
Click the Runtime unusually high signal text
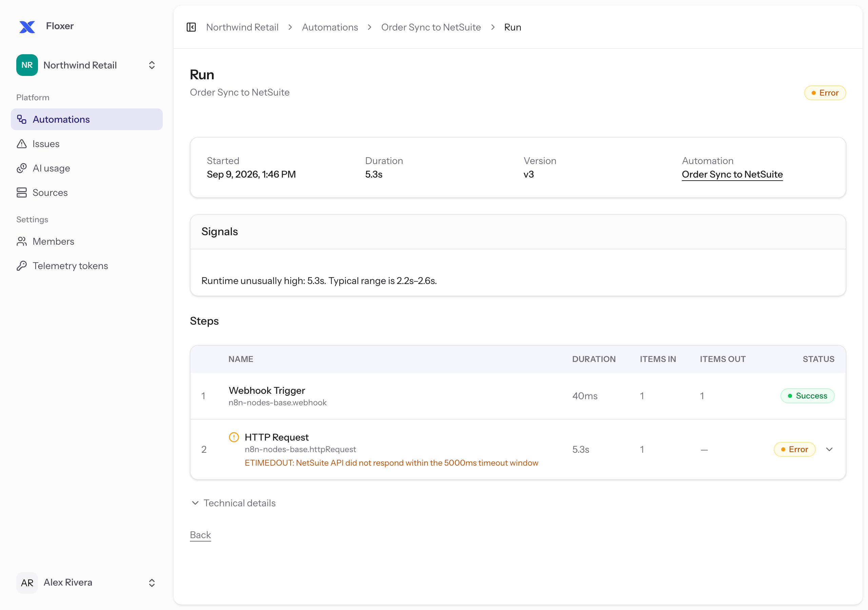tap(319, 281)
